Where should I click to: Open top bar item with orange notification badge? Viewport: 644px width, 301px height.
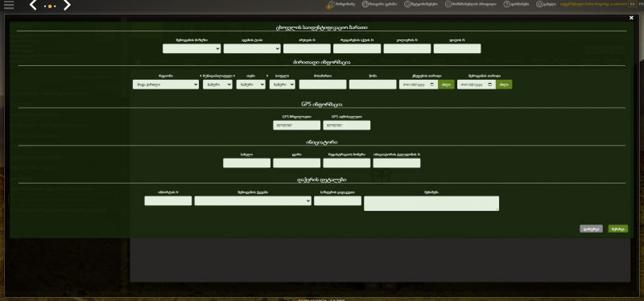point(341,5)
